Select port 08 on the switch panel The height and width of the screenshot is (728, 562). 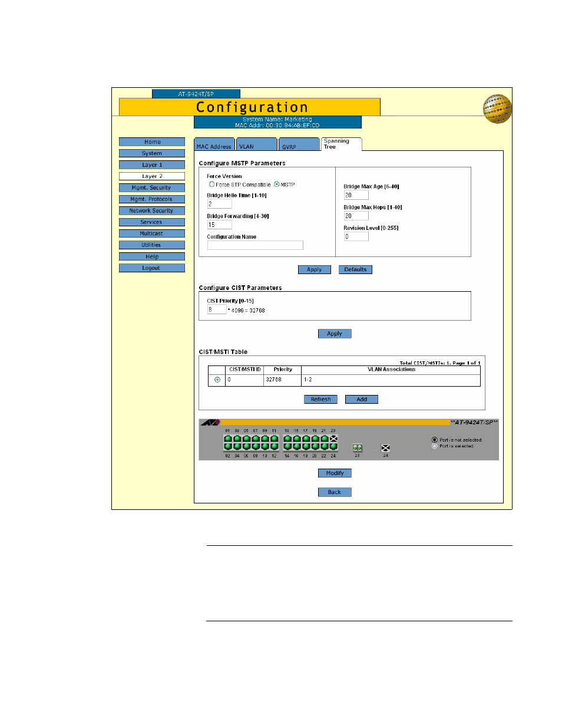pos(256,446)
